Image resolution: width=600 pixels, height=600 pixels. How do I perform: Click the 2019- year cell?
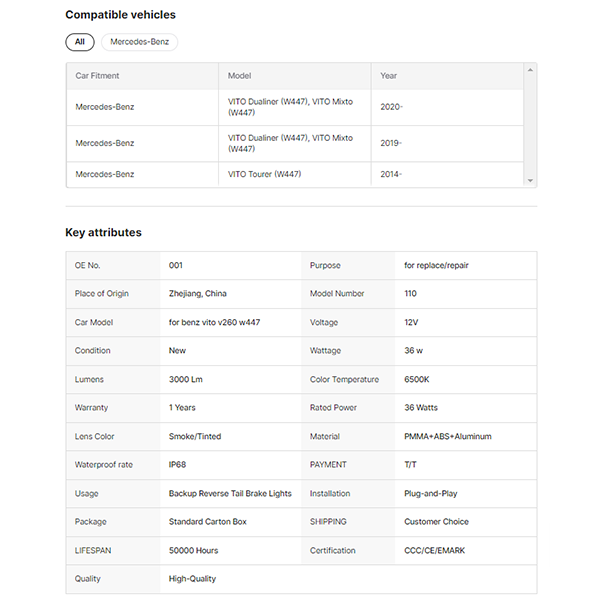[x=391, y=143]
